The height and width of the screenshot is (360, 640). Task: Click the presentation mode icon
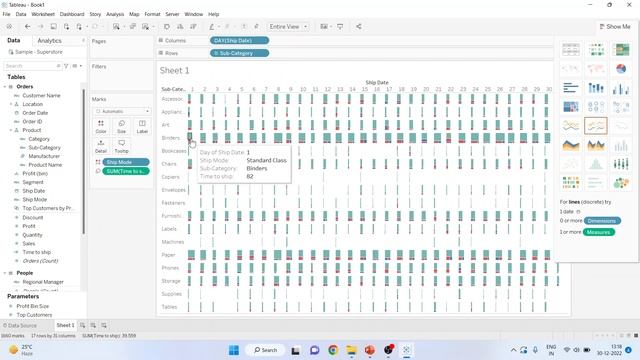point(340,27)
